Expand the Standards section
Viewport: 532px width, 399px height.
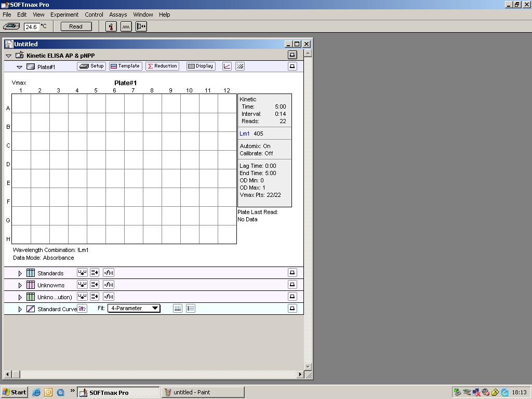(x=20, y=273)
